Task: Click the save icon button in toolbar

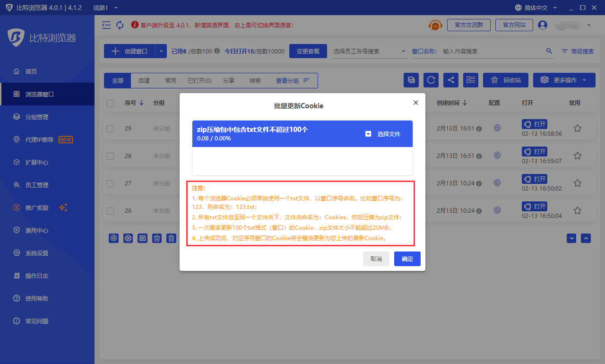Action: pos(411,80)
